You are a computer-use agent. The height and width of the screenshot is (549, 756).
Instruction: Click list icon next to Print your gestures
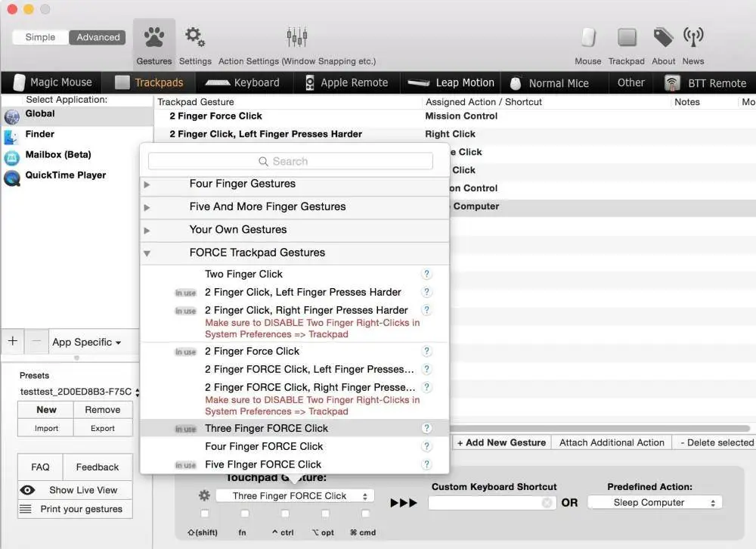point(26,509)
